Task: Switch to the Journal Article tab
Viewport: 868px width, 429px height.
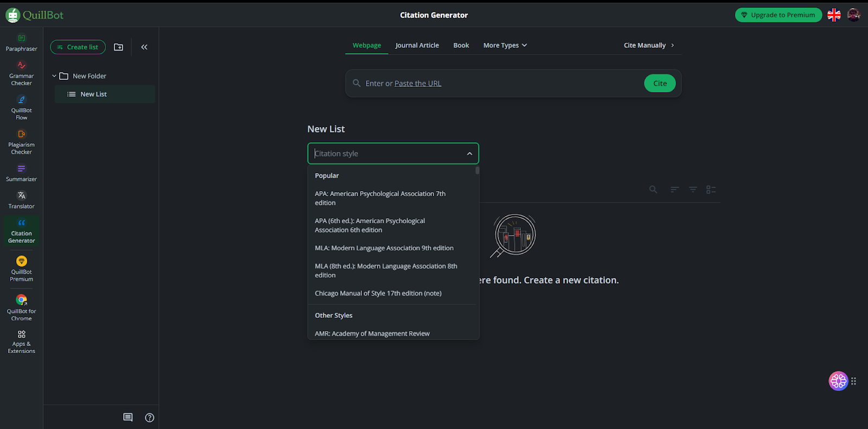Action: (x=417, y=46)
